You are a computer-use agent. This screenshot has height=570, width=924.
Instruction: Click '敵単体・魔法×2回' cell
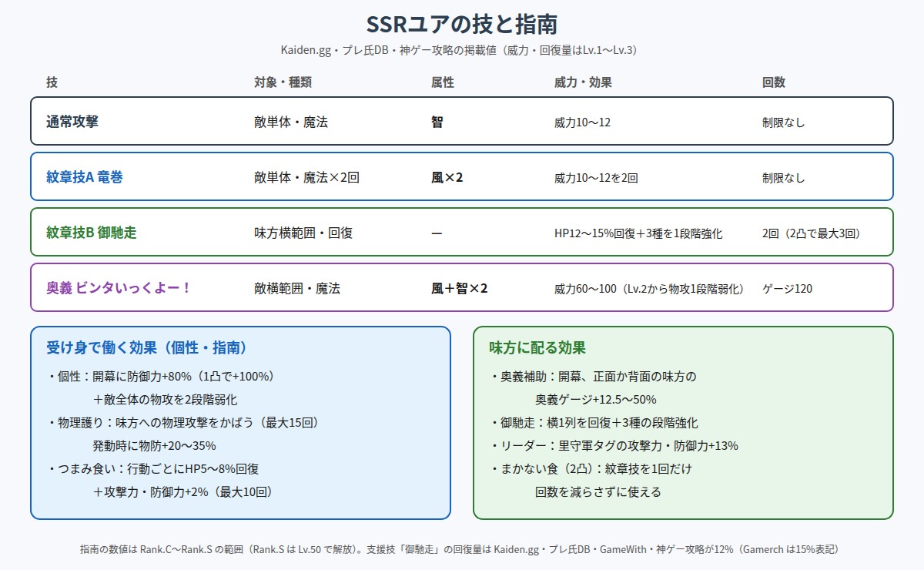[x=306, y=177]
